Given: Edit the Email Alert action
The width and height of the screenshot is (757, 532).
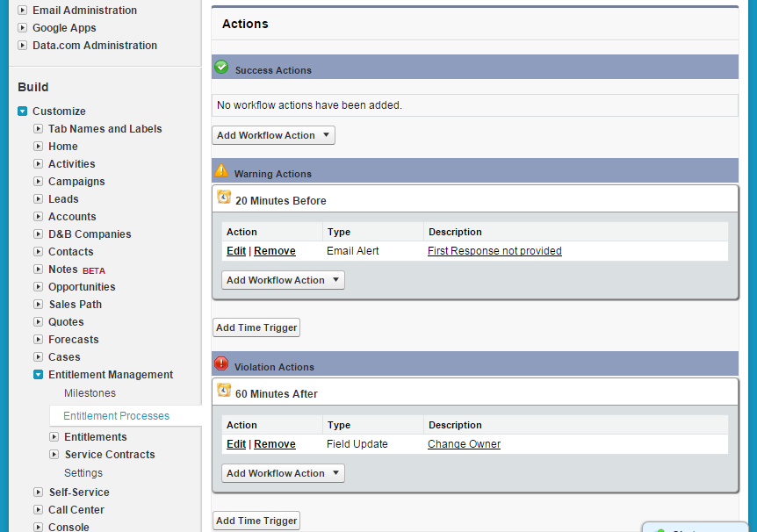Looking at the screenshot, I should click(x=235, y=251).
